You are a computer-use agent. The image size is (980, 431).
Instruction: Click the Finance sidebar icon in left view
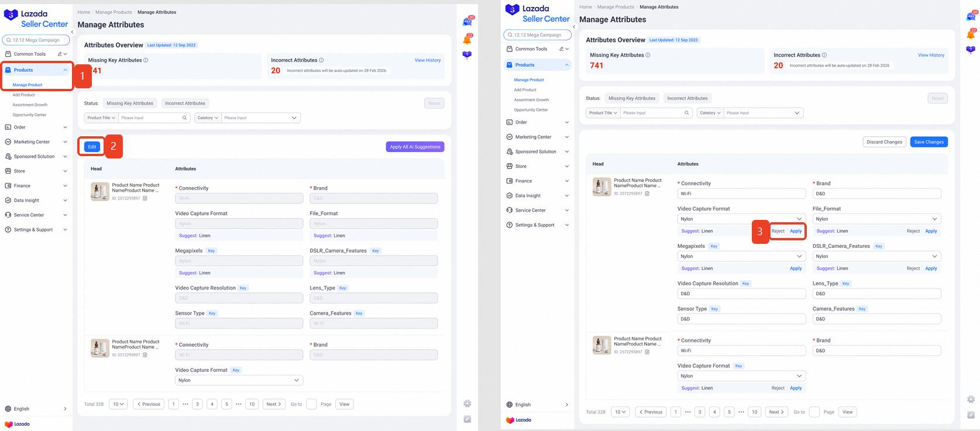[8, 185]
